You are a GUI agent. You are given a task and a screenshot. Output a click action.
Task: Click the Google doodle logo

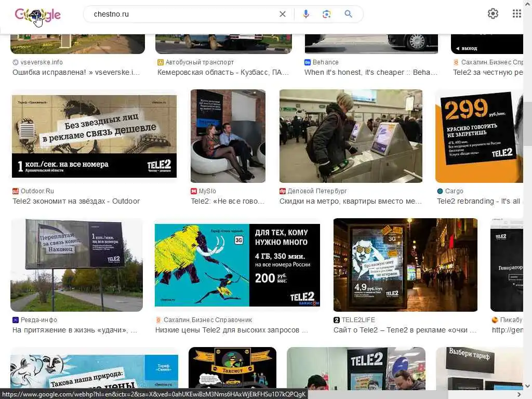coord(37,15)
